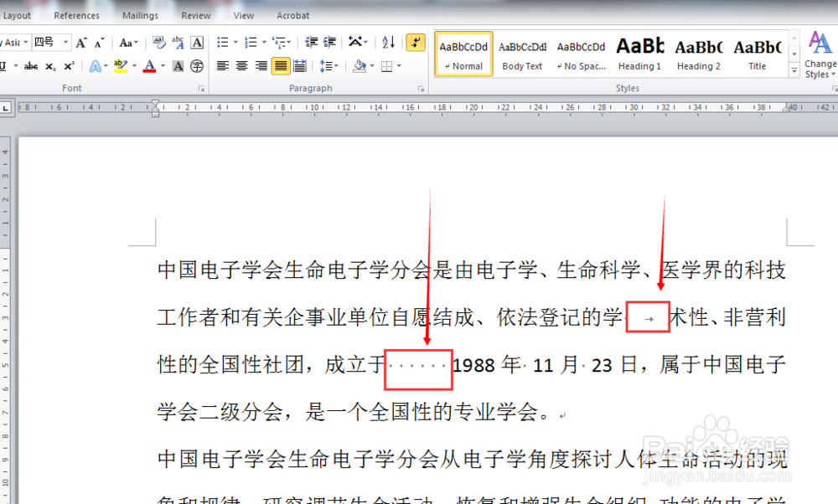The width and height of the screenshot is (838, 504).
Task: Apply bottom border to paragraph
Action: point(386,66)
